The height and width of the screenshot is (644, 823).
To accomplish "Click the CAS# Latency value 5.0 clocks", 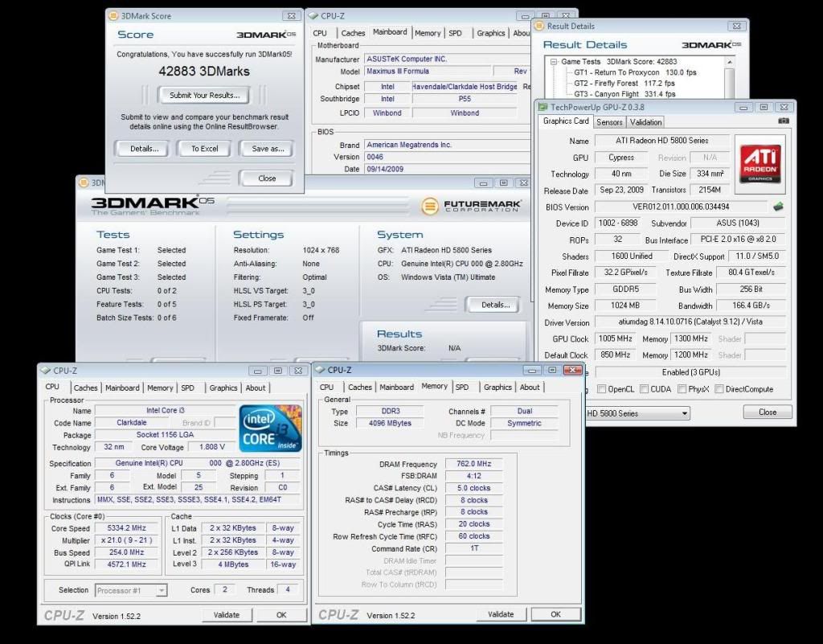I will [x=473, y=488].
